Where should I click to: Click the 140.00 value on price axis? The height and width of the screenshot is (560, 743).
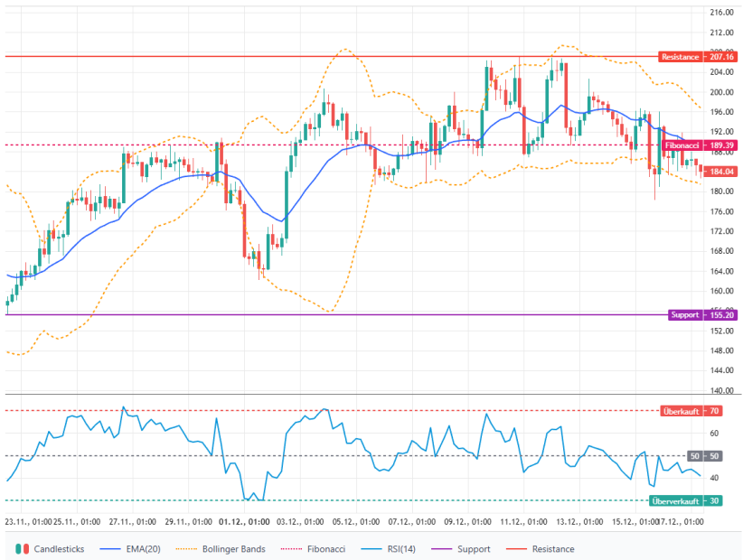tap(720, 390)
